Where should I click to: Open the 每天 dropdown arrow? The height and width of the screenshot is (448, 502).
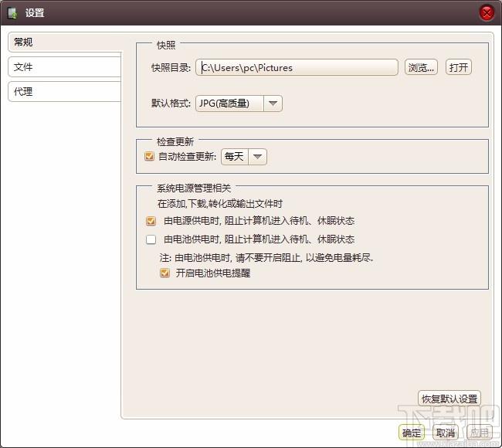coord(257,157)
